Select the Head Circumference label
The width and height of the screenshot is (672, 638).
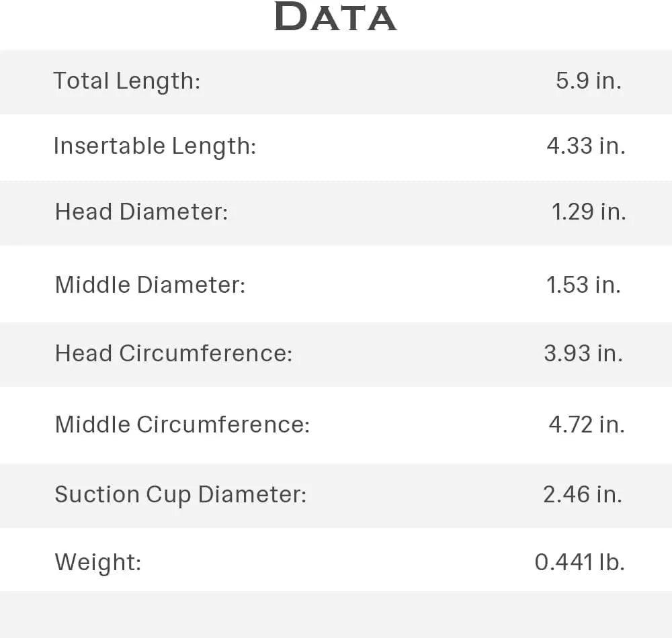tap(173, 354)
